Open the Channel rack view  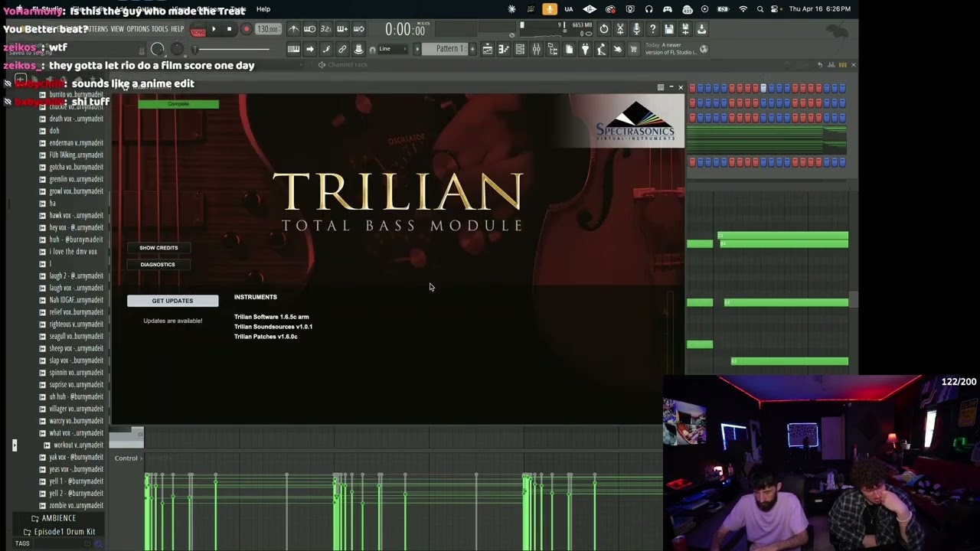(x=520, y=49)
